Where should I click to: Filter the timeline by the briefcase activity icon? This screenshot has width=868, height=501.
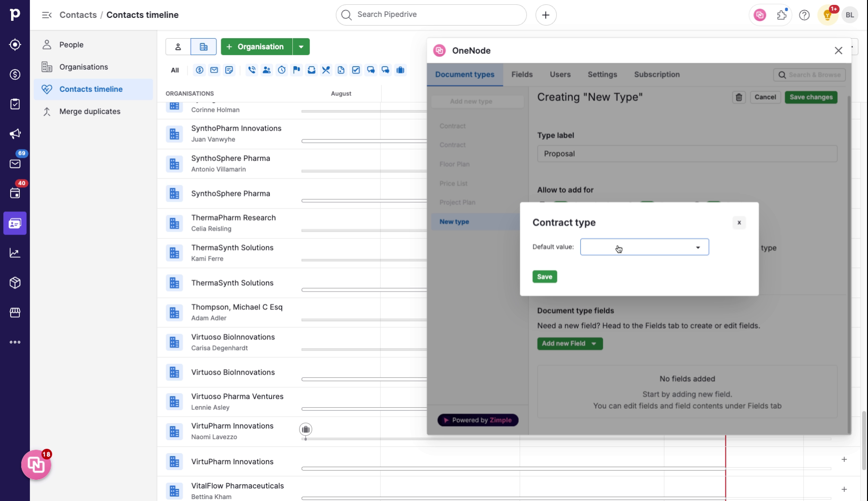(400, 70)
